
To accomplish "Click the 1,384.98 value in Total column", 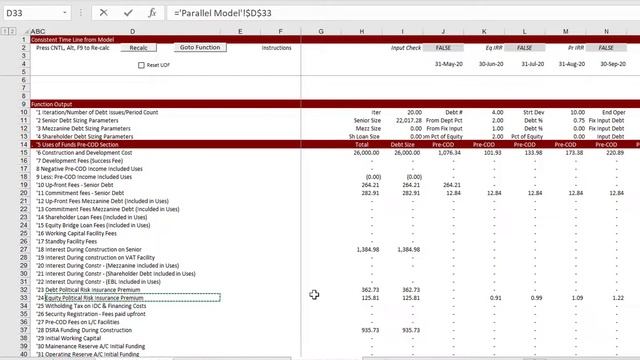I will pyautogui.click(x=368, y=249).
